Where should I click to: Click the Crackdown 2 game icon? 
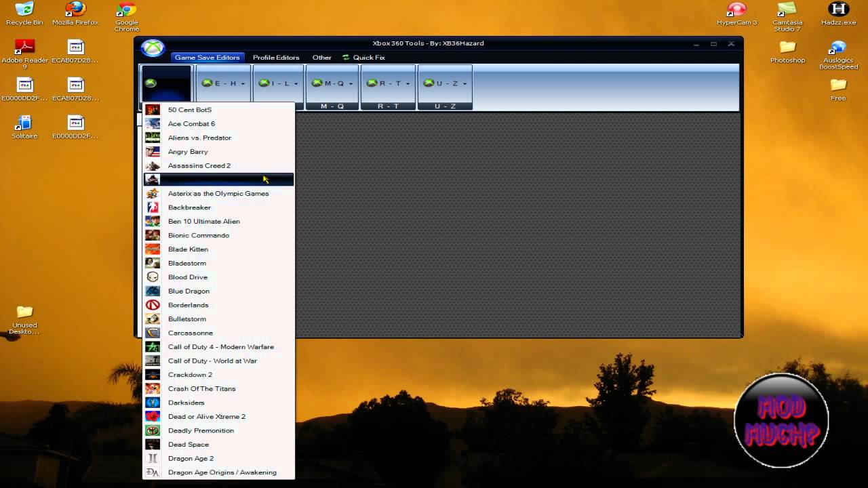click(153, 375)
